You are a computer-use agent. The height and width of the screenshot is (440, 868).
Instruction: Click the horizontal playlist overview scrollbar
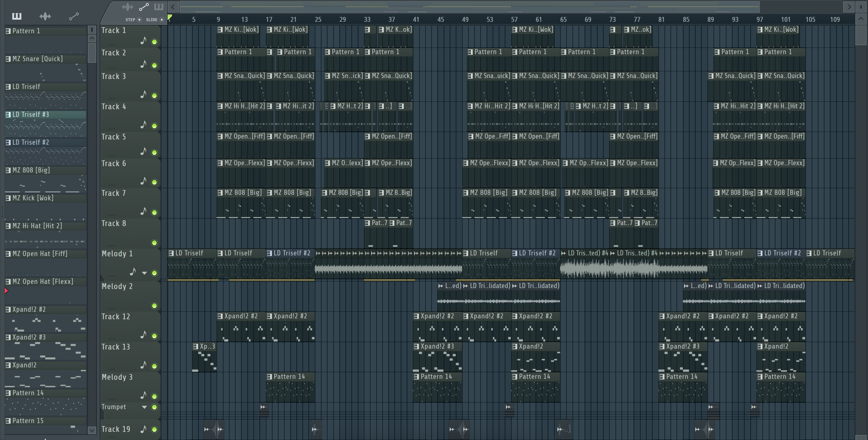[x=469, y=7]
